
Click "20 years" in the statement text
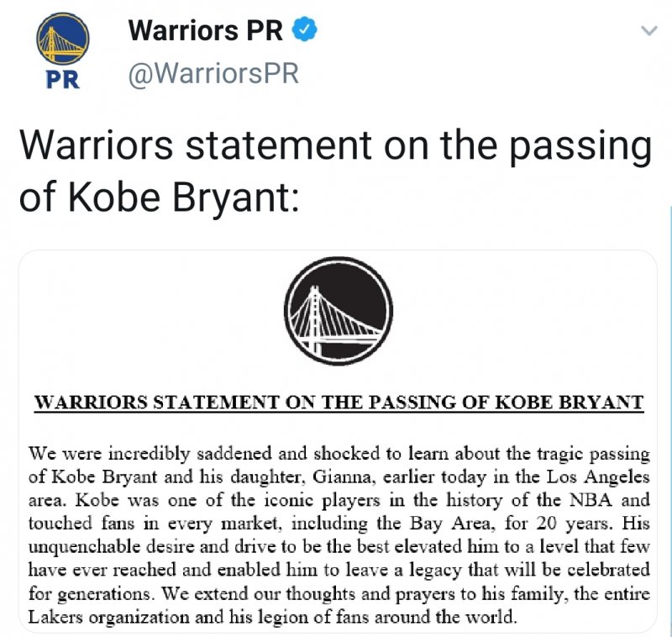pos(563,520)
